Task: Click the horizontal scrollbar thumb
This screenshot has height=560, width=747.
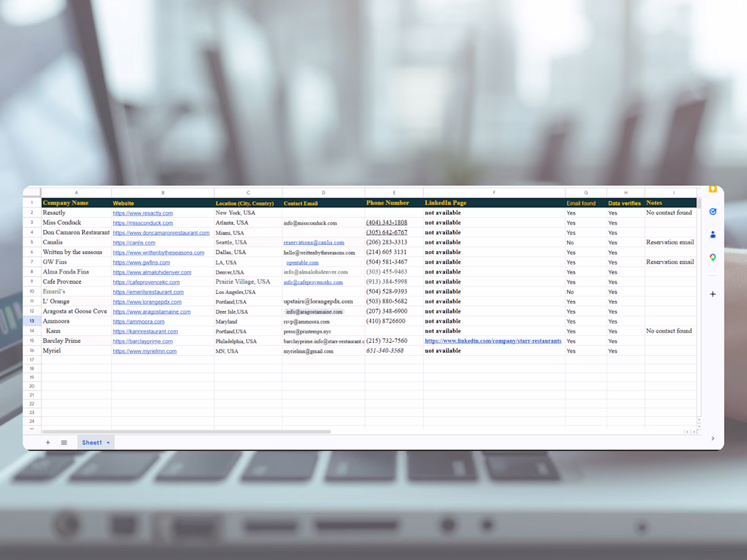Action: pos(186,432)
